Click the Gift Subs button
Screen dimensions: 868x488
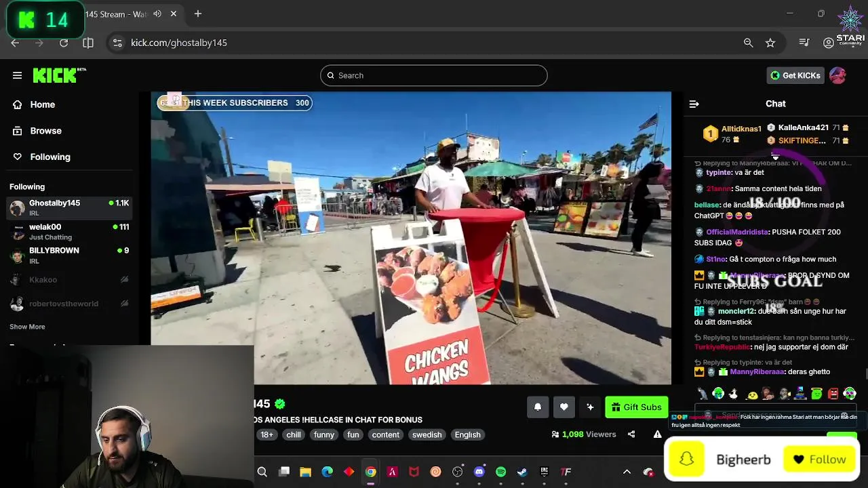click(636, 407)
